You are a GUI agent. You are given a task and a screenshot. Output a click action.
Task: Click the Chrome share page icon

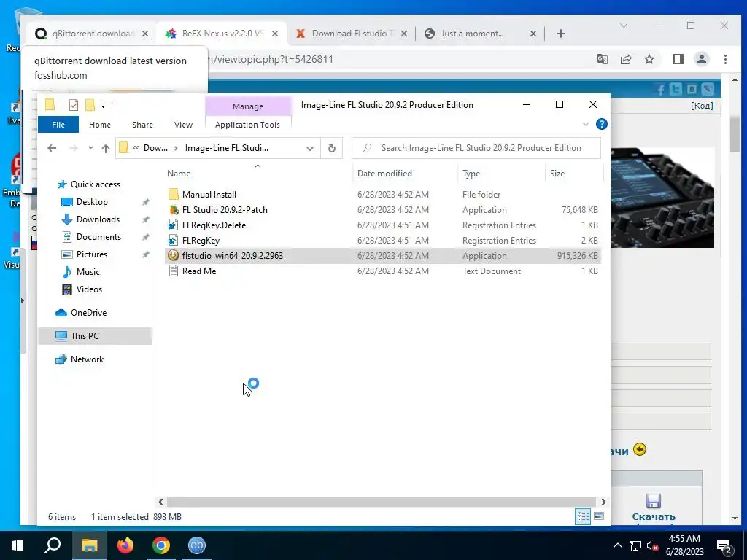(625, 60)
